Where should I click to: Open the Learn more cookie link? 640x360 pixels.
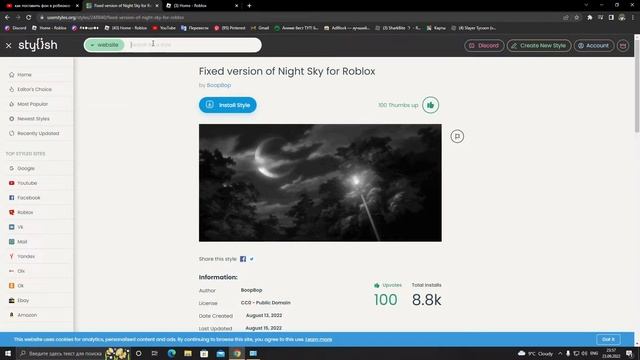tap(318, 339)
